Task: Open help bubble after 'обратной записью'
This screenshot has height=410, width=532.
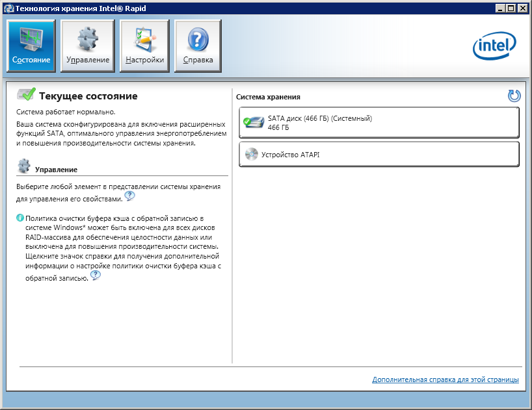Action: coord(96,275)
